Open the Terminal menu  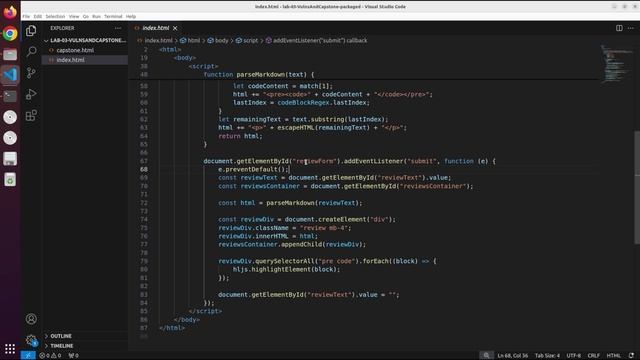113,16
